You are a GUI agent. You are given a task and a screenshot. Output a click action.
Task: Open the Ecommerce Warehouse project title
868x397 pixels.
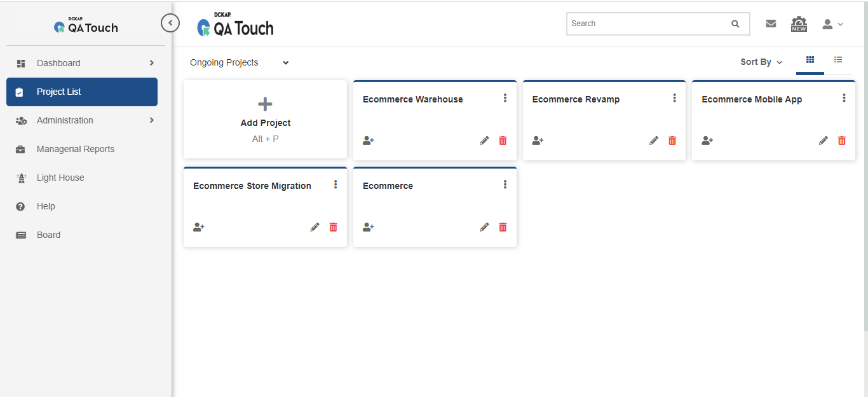tap(413, 99)
